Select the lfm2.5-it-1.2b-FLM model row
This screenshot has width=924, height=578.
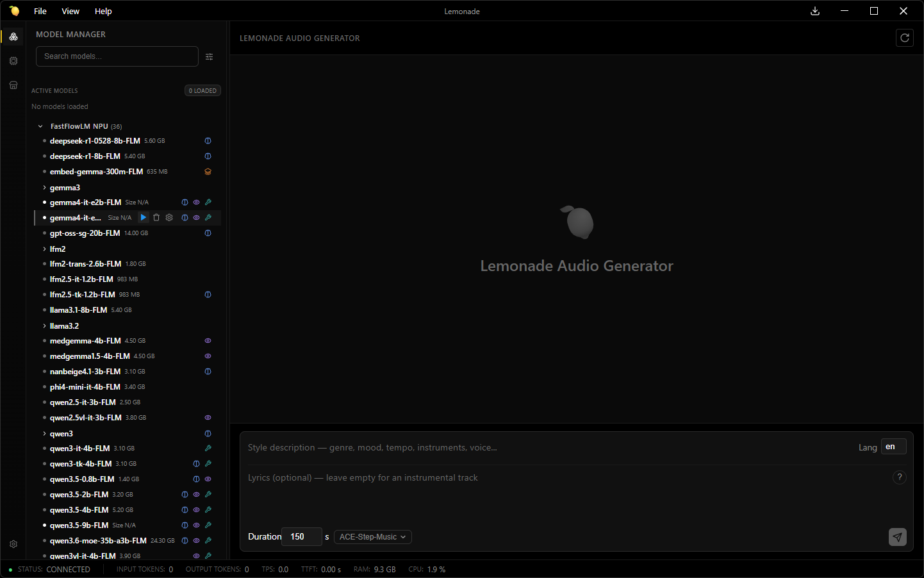pos(128,279)
